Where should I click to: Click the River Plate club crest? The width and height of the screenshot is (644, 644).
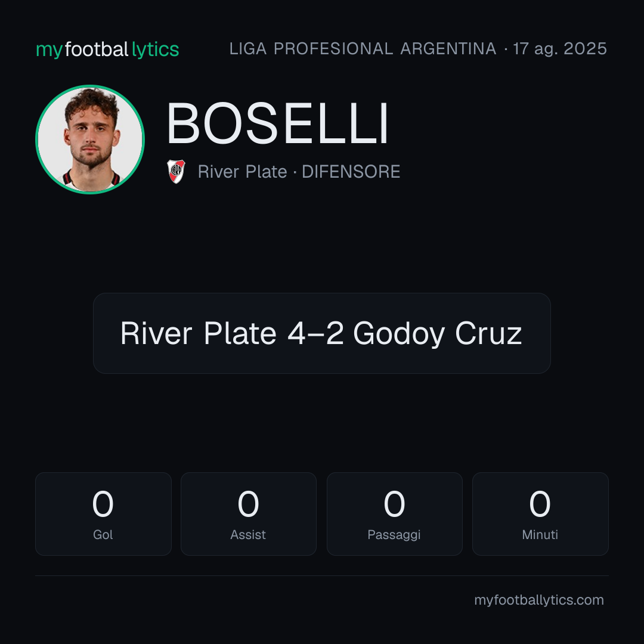pos(176,171)
